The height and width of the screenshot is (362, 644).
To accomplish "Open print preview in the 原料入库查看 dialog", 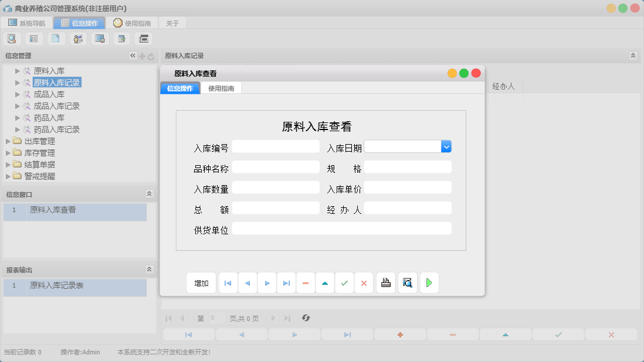I will coord(407,282).
